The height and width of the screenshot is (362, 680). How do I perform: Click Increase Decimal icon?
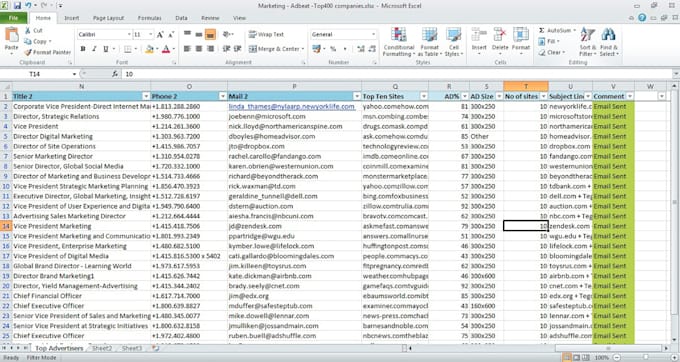360,49
